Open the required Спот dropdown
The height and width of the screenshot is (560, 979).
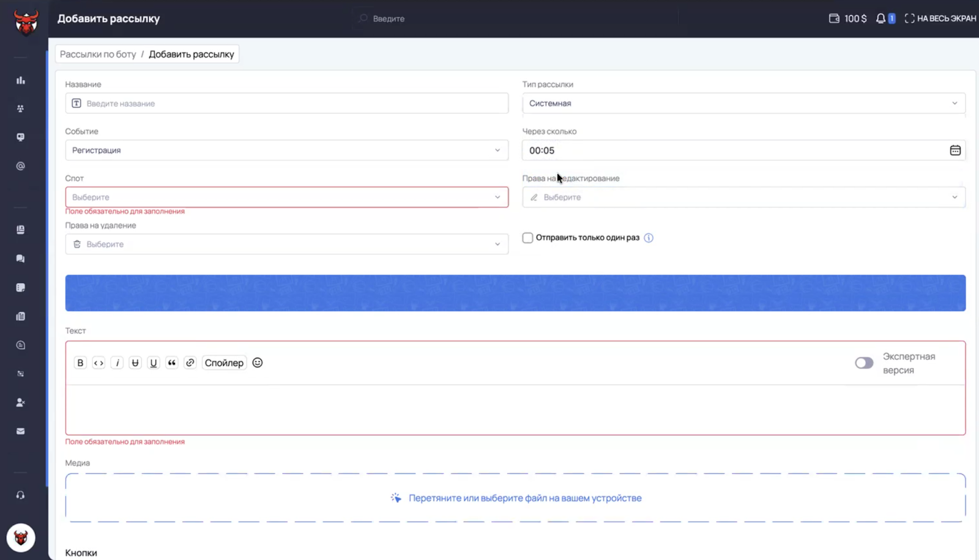point(286,197)
